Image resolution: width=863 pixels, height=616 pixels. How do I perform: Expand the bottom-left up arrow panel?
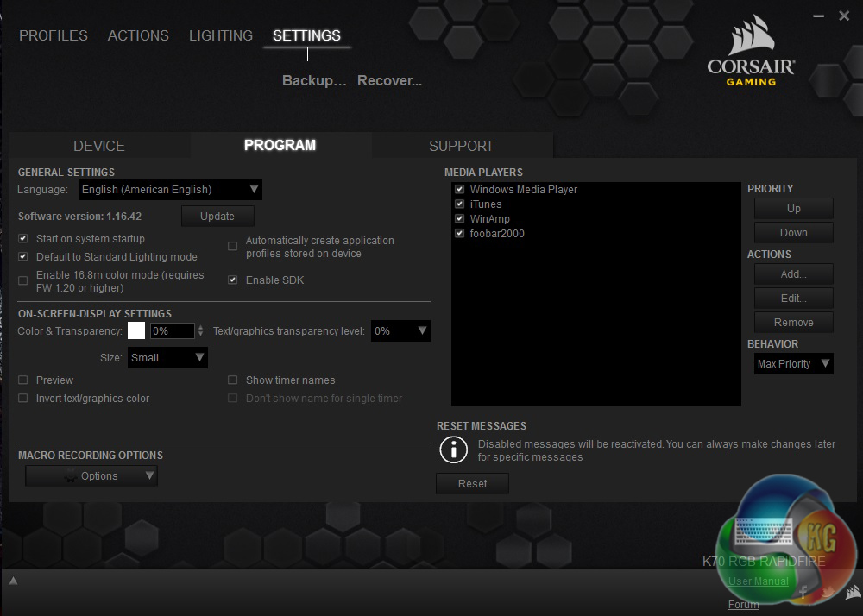(14, 581)
